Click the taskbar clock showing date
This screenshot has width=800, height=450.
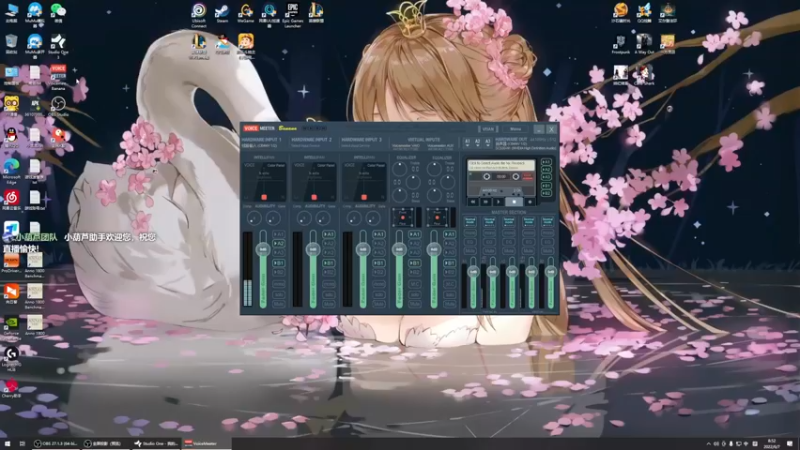771,444
